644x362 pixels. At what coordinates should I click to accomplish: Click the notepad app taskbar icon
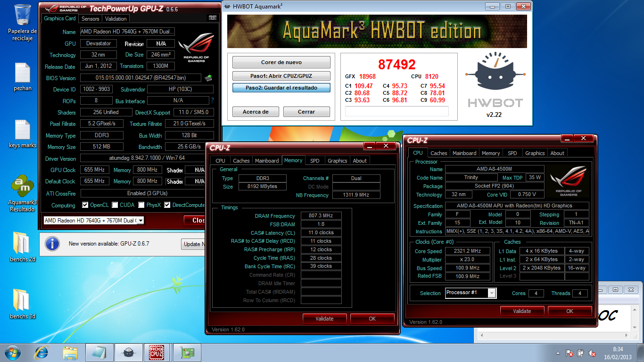99,352
